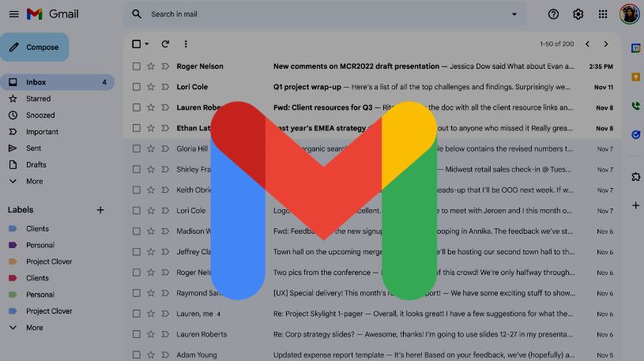
Task: Star the Lori Cole Q1 wrap-up email
Action: 151,87
